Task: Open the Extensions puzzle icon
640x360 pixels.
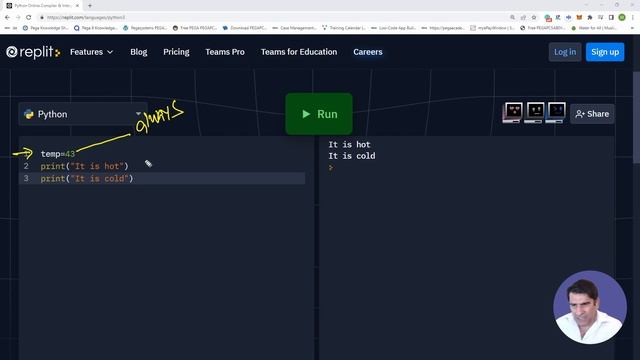Action: 590,18
